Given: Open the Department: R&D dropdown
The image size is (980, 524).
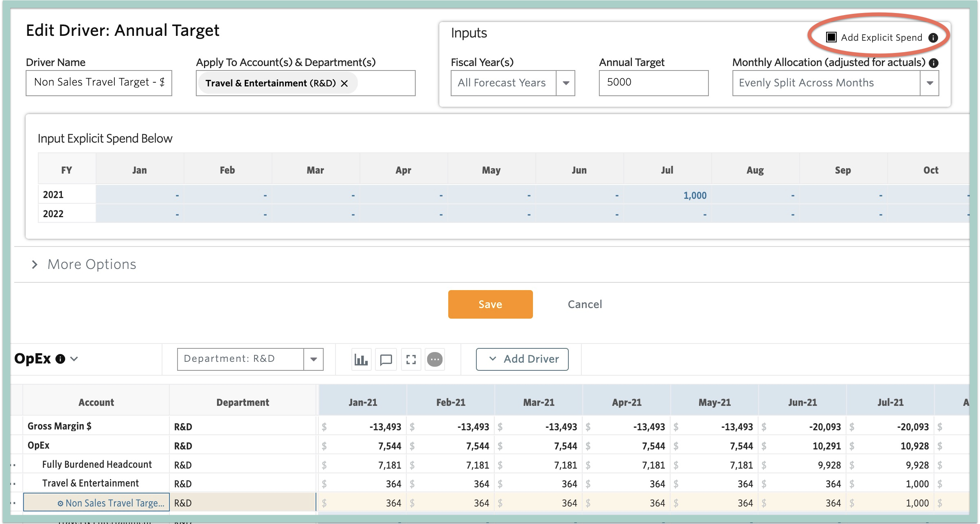Looking at the screenshot, I should click(250, 359).
